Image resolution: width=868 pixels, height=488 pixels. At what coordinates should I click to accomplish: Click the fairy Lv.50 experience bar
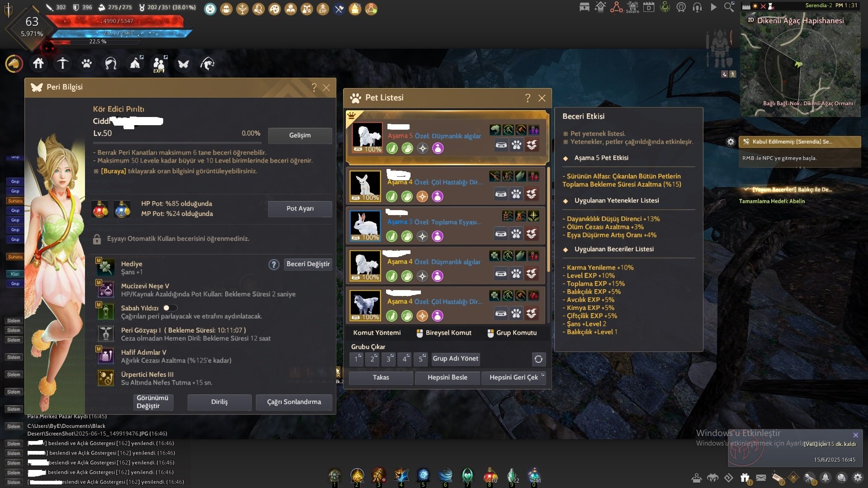click(x=177, y=142)
